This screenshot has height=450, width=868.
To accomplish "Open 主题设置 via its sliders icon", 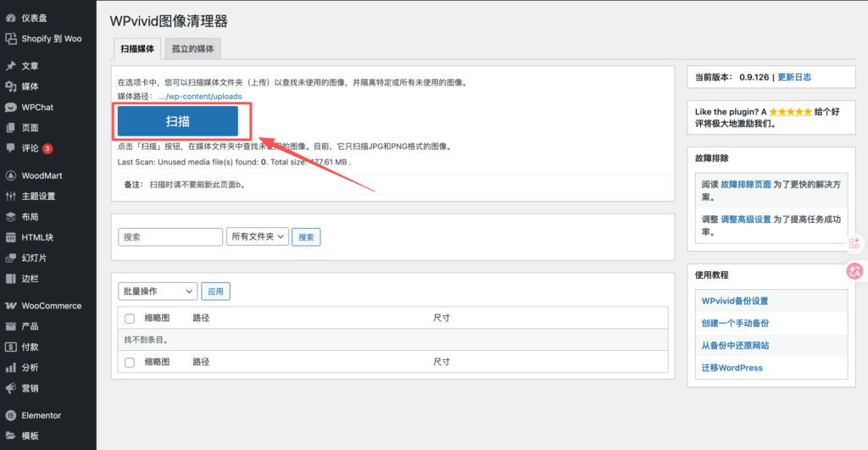I will (x=10, y=196).
